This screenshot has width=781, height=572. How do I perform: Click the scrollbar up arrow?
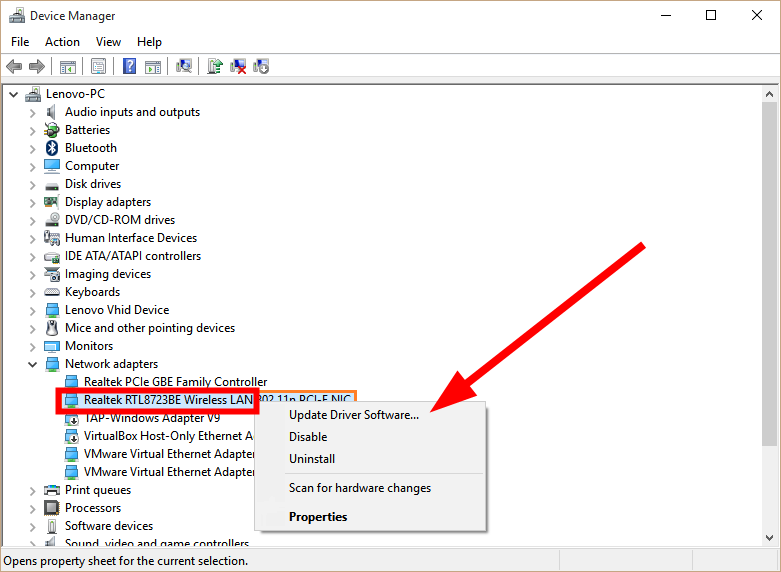770,94
